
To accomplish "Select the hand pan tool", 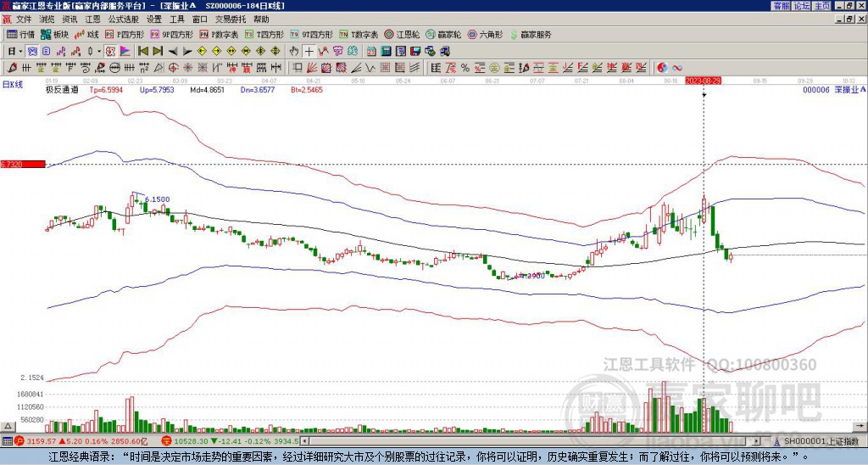I will click(294, 52).
